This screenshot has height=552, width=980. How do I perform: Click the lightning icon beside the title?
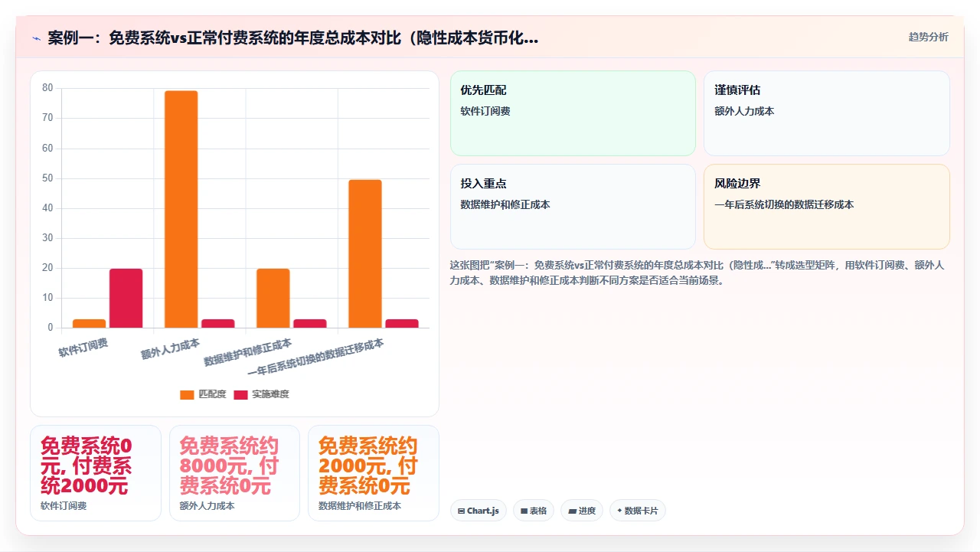[x=36, y=38]
